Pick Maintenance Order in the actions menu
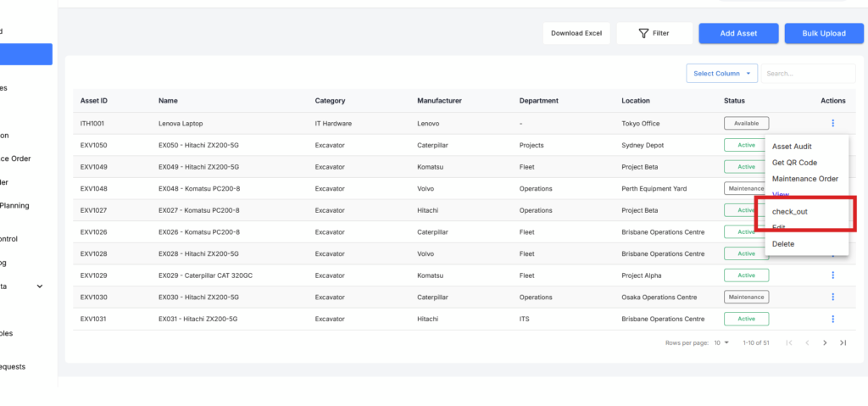This screenshot has width=868, height=406. (805, 178)
